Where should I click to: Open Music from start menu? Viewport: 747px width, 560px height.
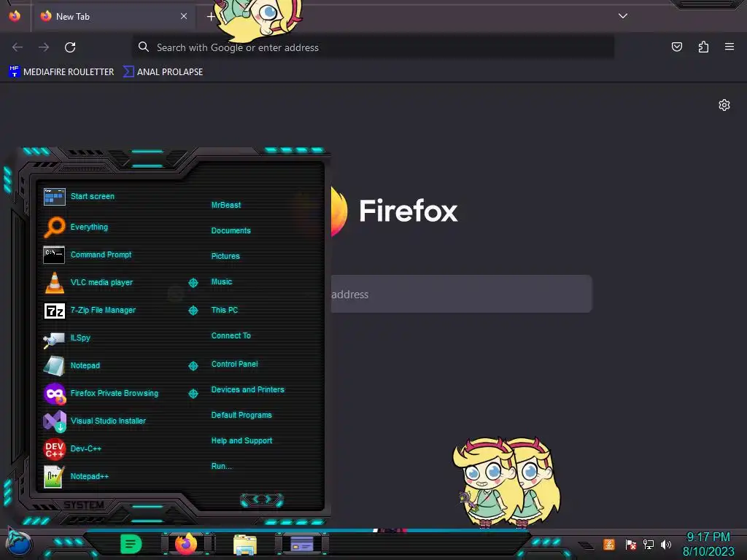(222, 282)
